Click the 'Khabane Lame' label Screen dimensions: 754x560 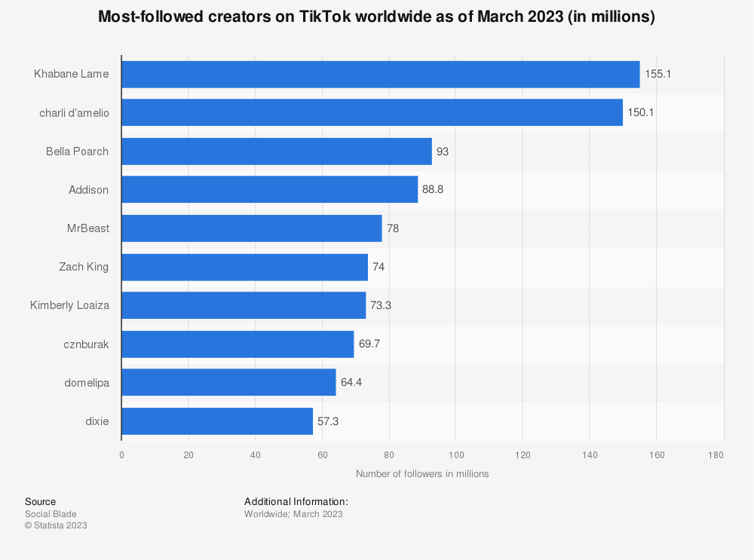click(71, 74)
